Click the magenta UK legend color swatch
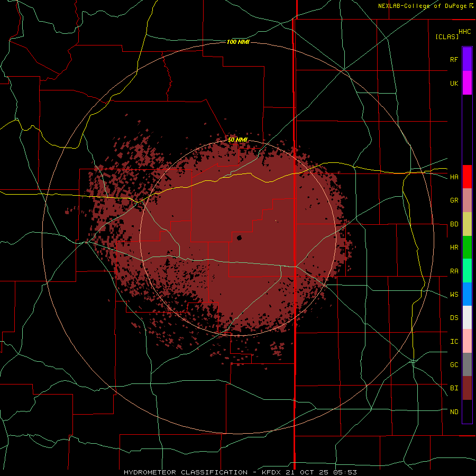 [x=467, y=83]
